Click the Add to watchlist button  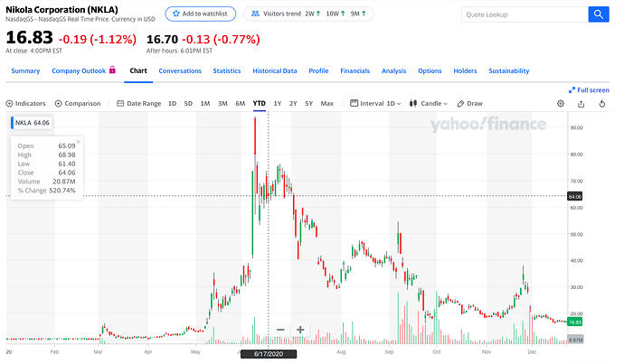tap(200, 14)
